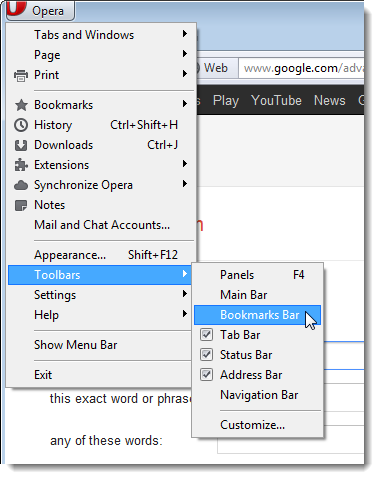Expand arrow beside Synchronize Opera
The height and width of the screenshot is (479, 379).
pos(185,184)
